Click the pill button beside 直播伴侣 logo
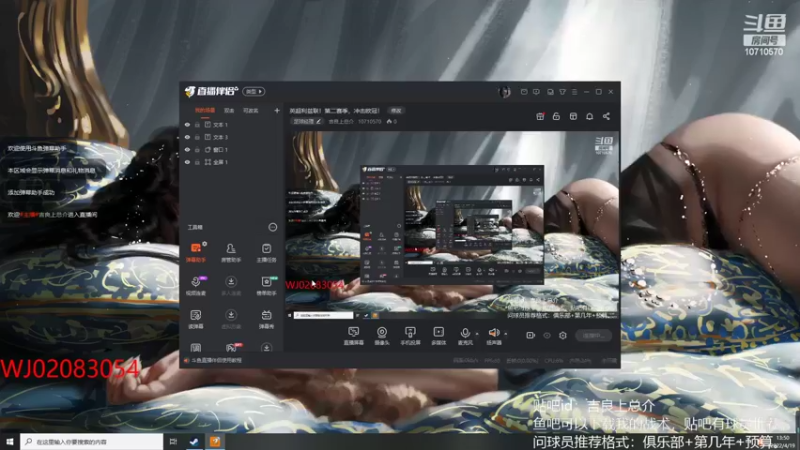This screenshot has height=450, width=800. click(254, 91)
